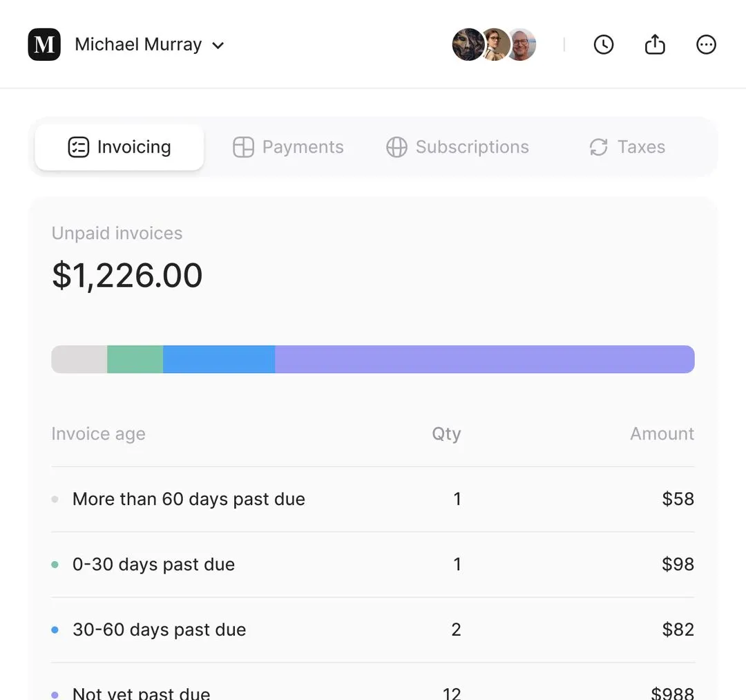
Task: Click the first team member avatar
Action: 466,45
